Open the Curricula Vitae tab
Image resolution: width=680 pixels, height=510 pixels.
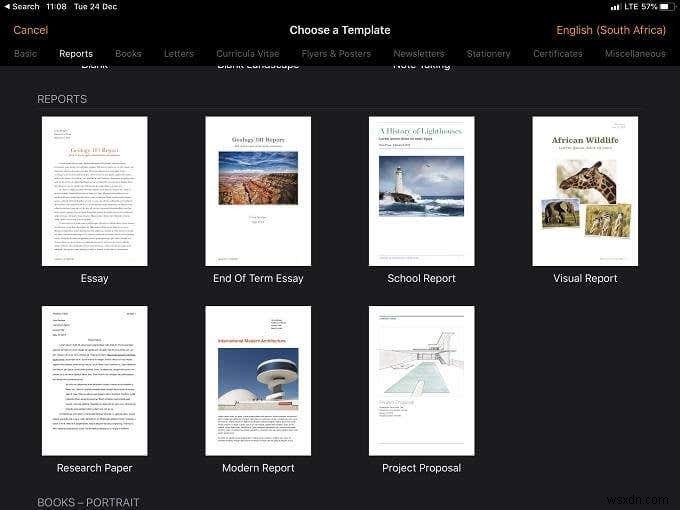(x=248, y=53)
